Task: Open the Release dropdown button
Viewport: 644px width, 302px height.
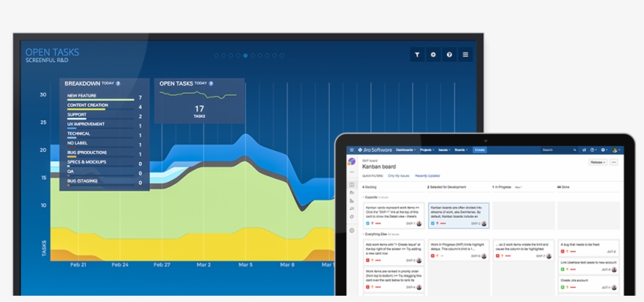Action: point(598,162)
